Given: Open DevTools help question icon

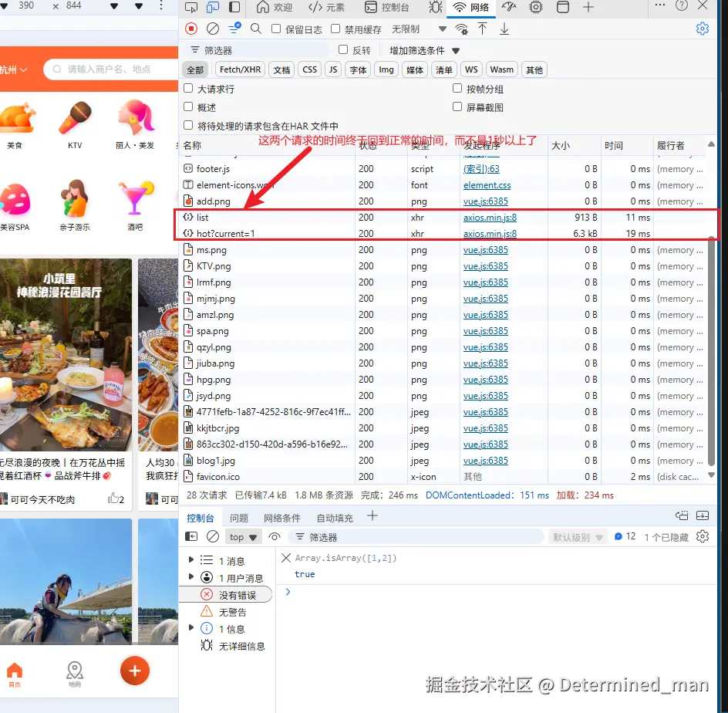Looking at the screenshot, I should [x=682, y=5].
